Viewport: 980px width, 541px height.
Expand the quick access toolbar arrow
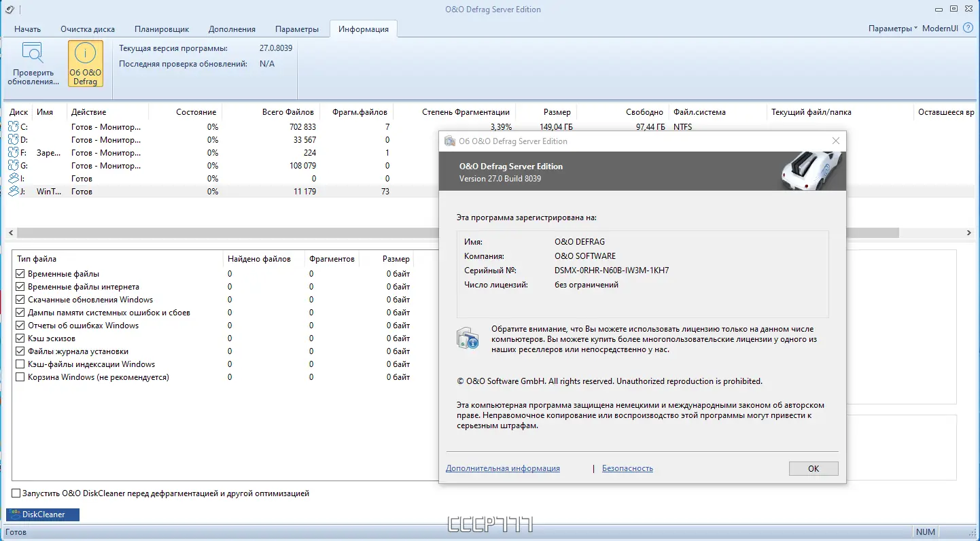(20, 10)
